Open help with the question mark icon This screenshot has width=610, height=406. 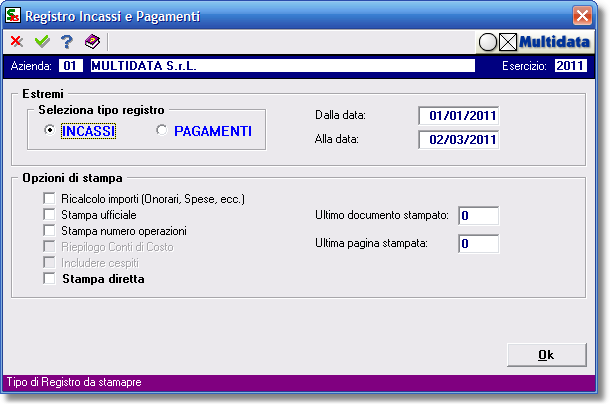click(x=67, y=42)
